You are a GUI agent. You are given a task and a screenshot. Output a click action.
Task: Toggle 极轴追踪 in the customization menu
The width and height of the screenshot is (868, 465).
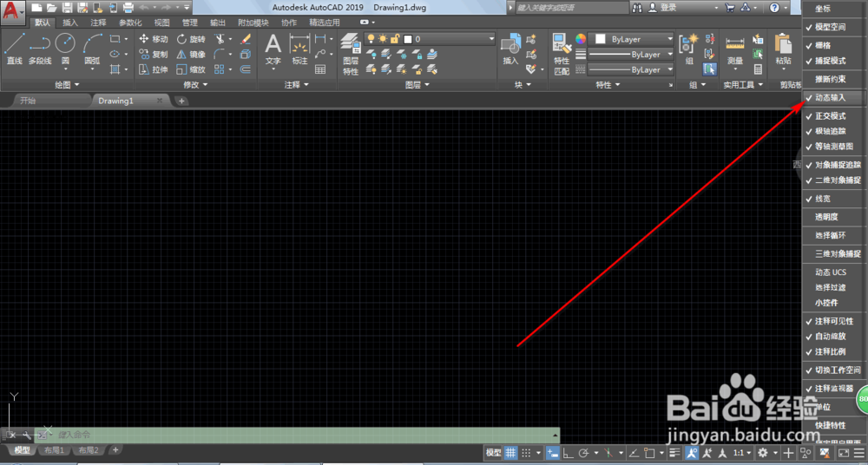coord(832,131)
